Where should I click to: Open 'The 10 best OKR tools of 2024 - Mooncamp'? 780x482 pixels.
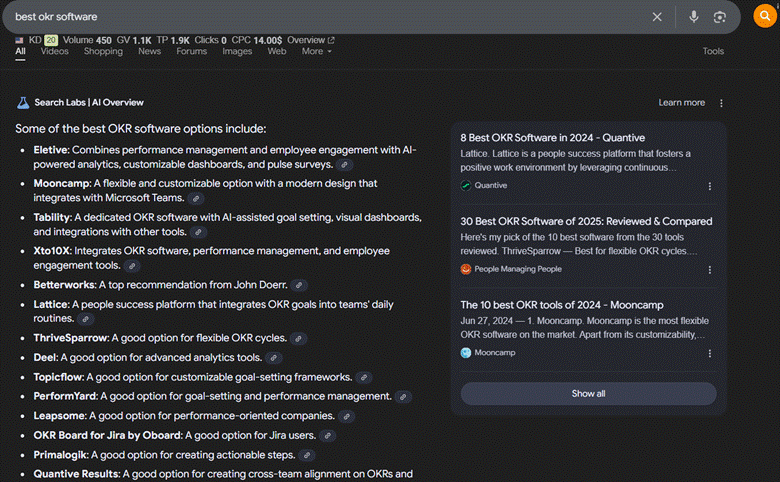tap(562, 305)
